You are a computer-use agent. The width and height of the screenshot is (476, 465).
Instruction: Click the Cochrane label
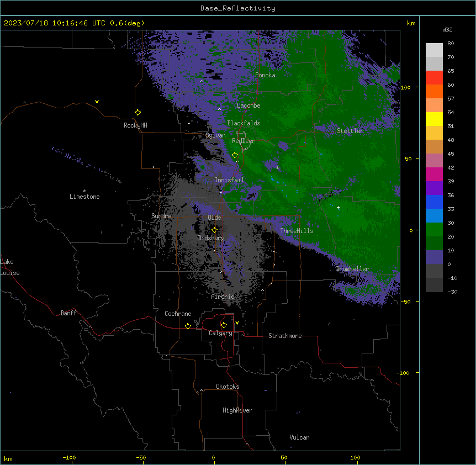[178, 314]
